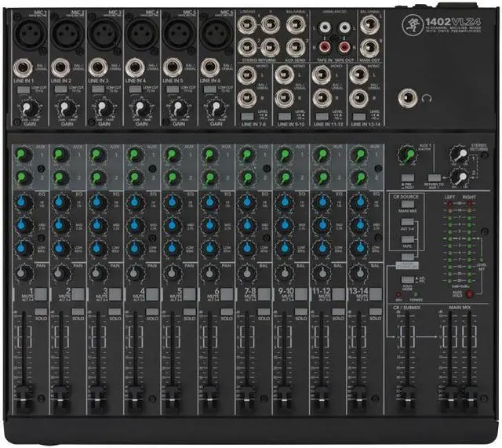Click the headphone output jack

(407, 99)
